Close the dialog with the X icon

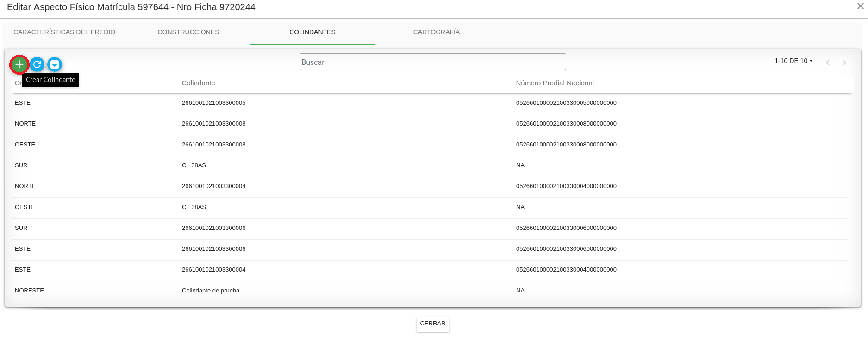(x=861, y=6)
